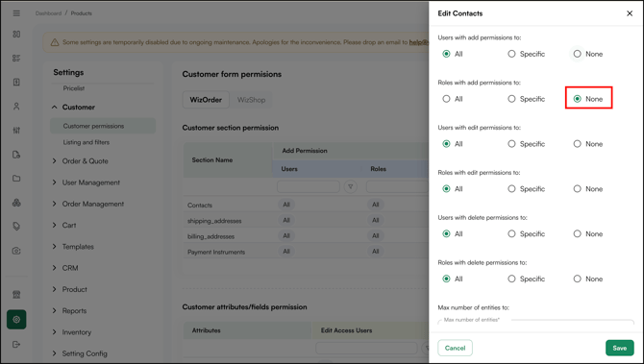Save the Edit Contacts changes
The height and width of the screenshot is (364, 644).
[619, 348]
